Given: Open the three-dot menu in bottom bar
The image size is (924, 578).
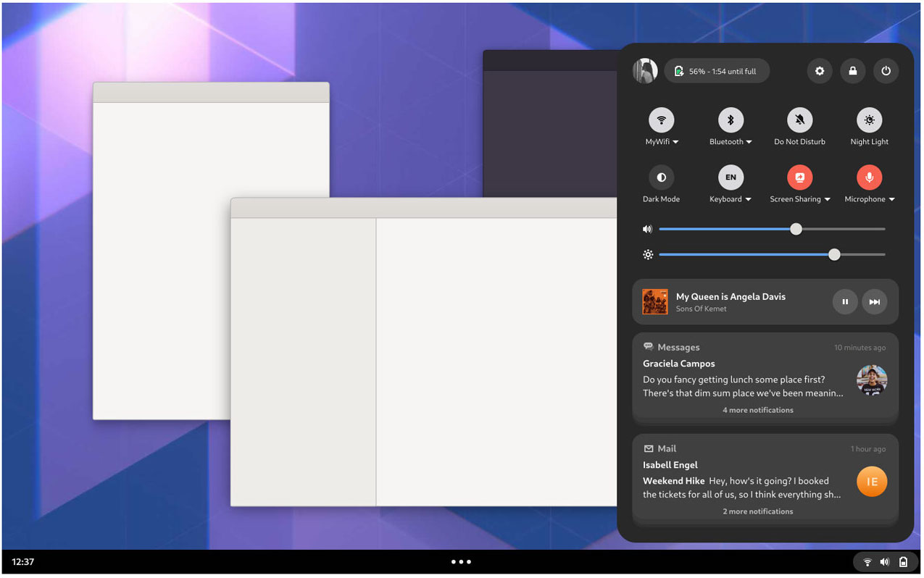Looking at the screenshot, I should [x=461, y=561].
